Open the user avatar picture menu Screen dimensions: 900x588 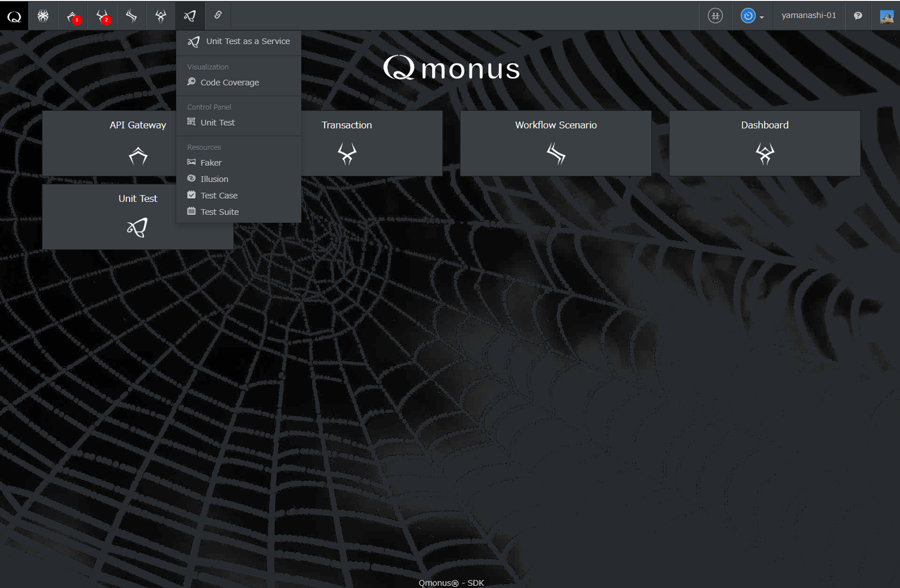pos(886,16)
